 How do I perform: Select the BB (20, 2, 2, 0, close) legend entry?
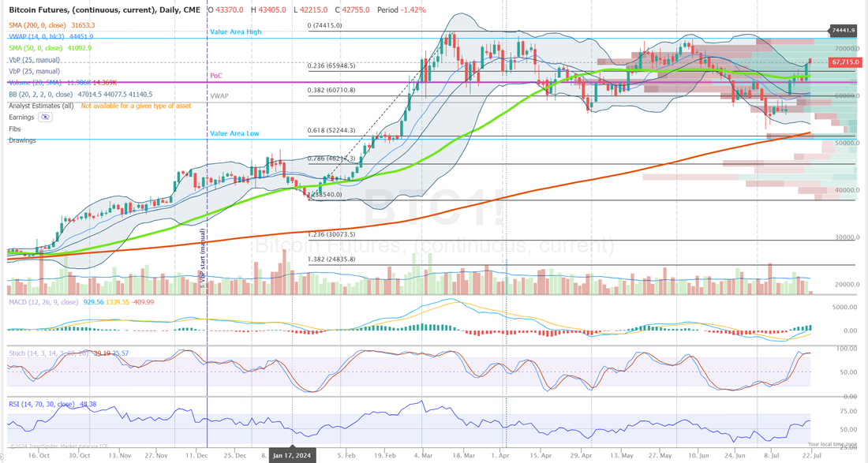(80, 95)
